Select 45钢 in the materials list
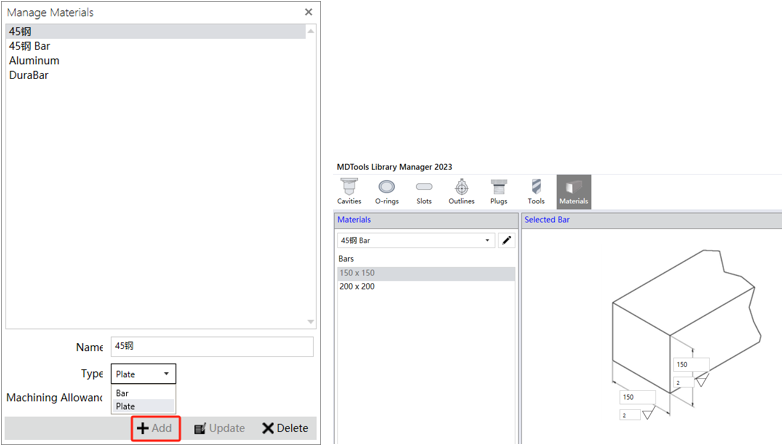 (x=156, y=31)
